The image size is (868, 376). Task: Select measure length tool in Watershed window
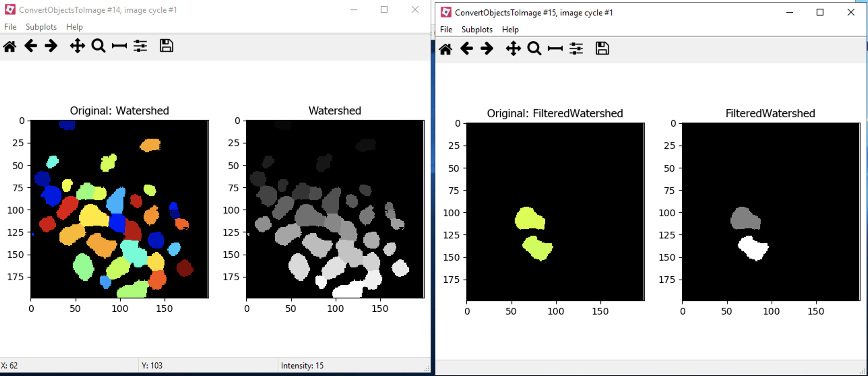coord(119,46)
